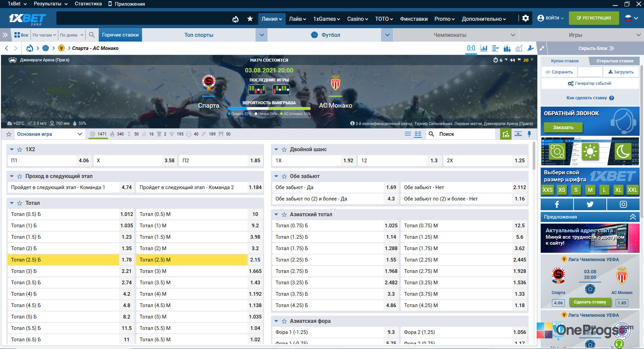The width and height of the screenshot is (644, 349).
Task: Click the markets list vertical scrollbar
Action: pos(534,155)
